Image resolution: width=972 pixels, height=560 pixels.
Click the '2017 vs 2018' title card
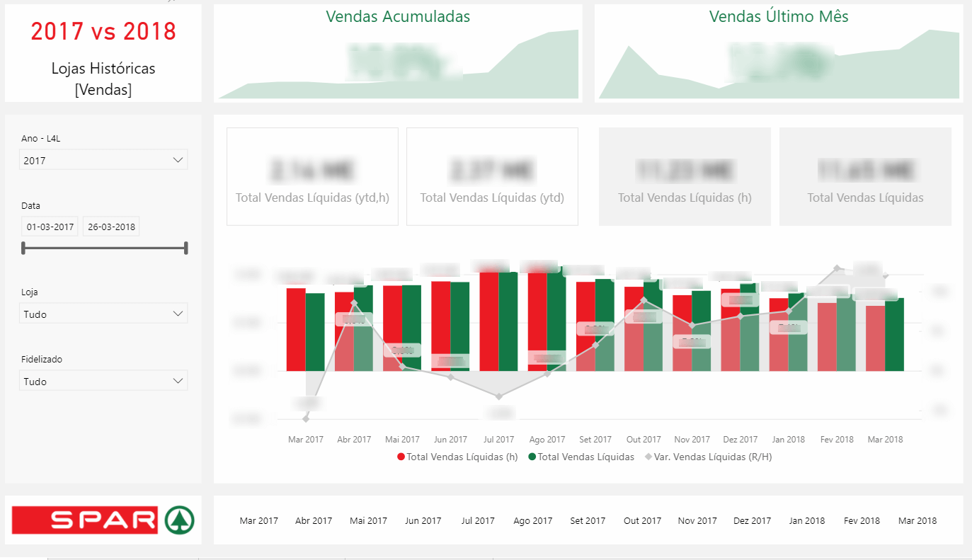103,53
